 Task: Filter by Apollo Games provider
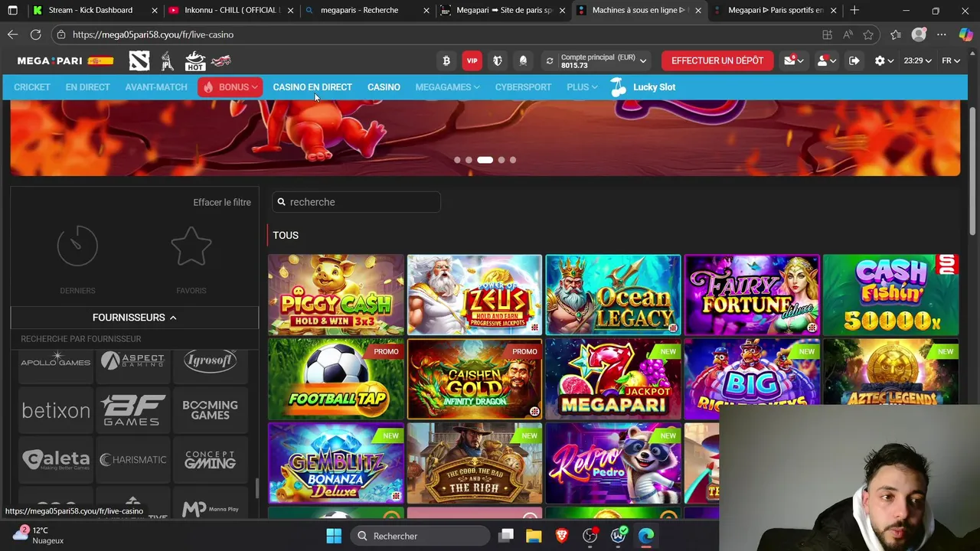[56, 361]
